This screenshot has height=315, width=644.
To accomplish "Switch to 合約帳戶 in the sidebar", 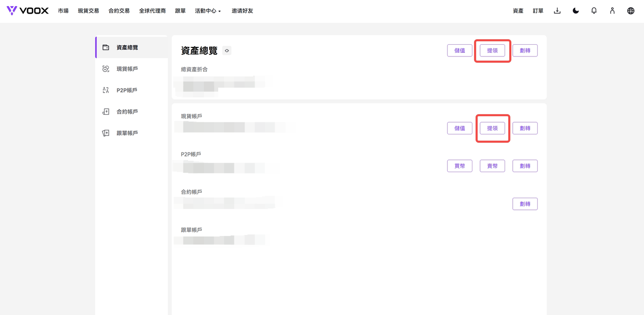I will pyautogui.click(x=131, y=112).
